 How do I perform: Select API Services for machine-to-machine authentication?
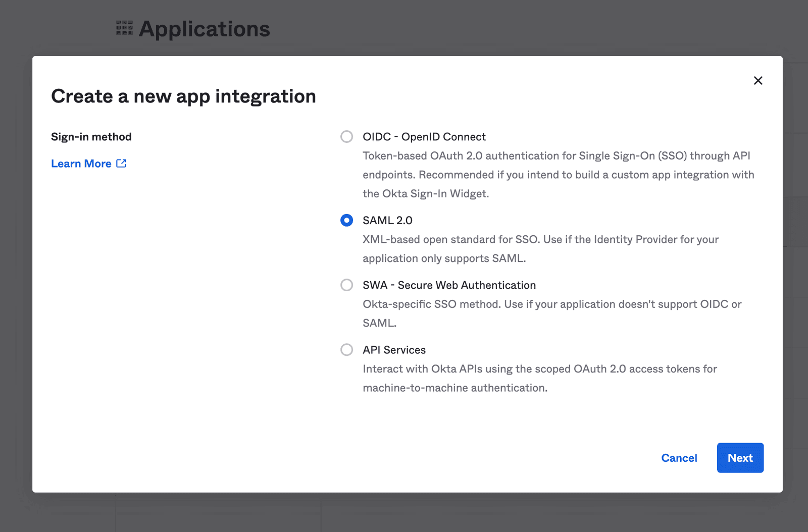[346, 350]
